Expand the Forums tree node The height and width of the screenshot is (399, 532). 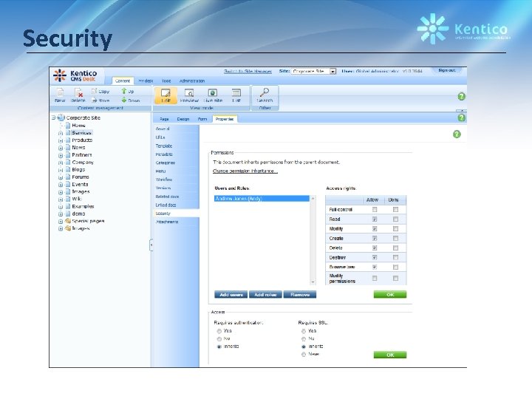(61, 177)
